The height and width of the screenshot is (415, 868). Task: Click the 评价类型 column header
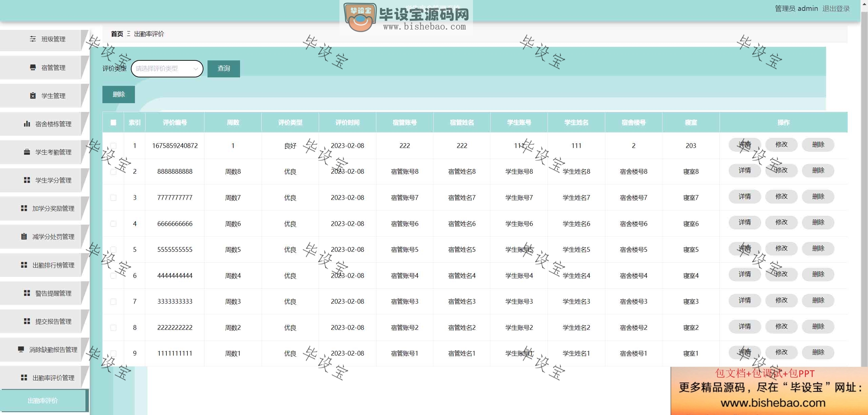[x=290, y=122]
